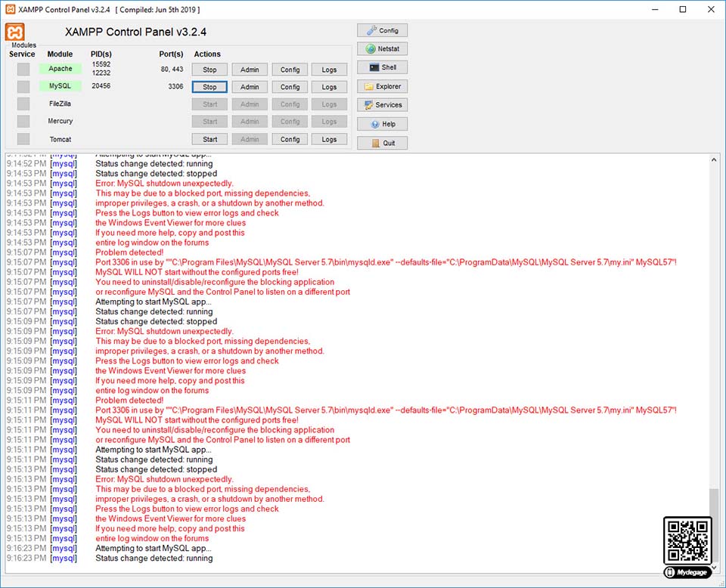Click the "Port(s)" column header
Screen dimensions: 726x588
tap(171, 54)
